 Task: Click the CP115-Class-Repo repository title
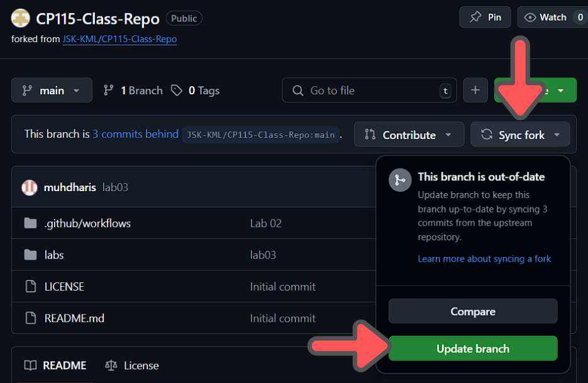click(x=97, y=19)
